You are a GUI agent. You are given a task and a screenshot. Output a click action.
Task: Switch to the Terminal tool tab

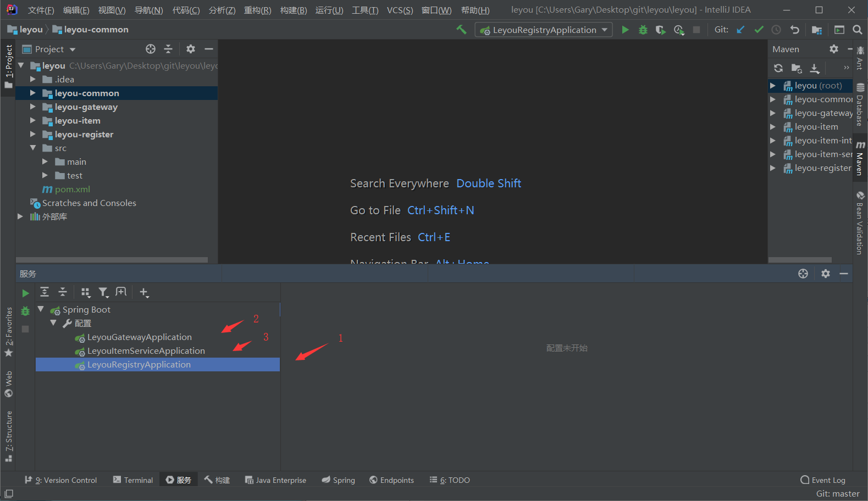pyautogui.click(x=132, y=480)
